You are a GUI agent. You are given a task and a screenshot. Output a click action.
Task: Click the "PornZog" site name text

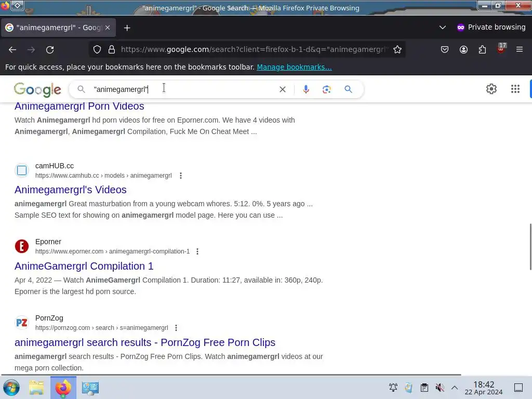coord(49,318)
